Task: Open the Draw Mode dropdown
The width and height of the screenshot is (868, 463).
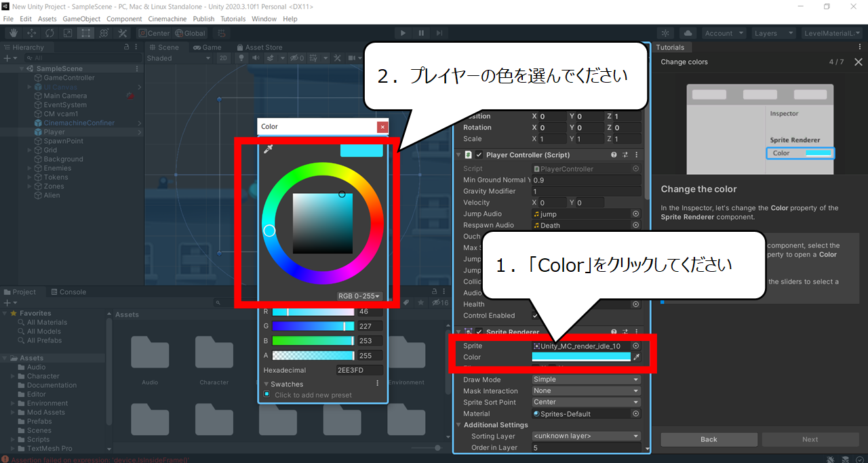Action: 586,380
